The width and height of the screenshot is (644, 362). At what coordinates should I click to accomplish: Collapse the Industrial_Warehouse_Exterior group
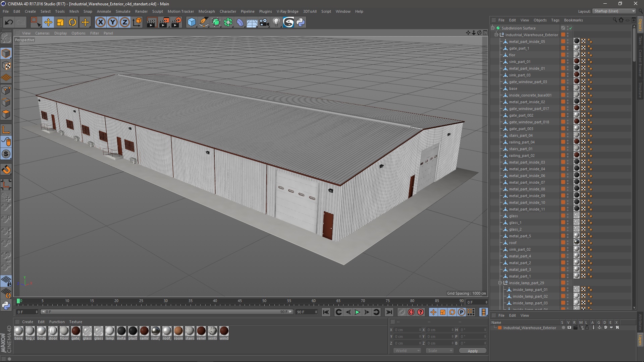tap(496, 35)
